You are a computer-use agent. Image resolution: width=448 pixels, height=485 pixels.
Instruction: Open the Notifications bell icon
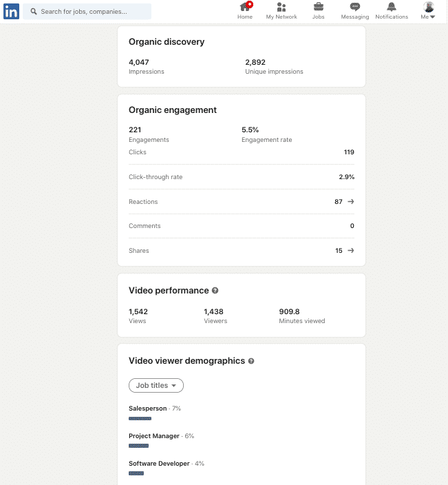[x=392, y=8]
